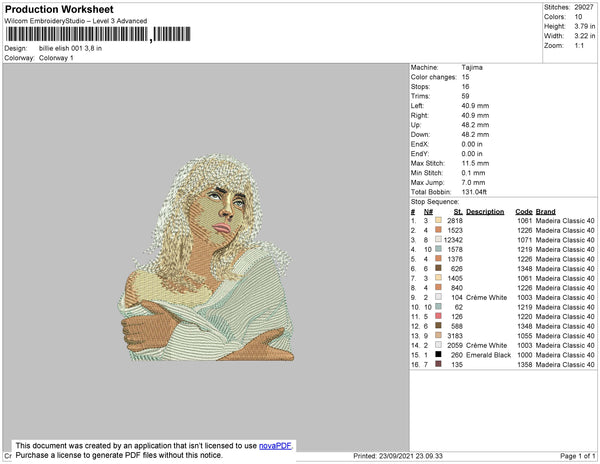Click the 'Description' column header
The height and width of the screenshot is (464, 600).
pos(485,212)
